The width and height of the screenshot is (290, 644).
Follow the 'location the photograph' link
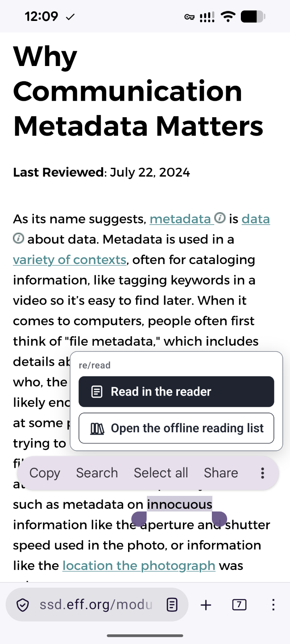(139, 566)
